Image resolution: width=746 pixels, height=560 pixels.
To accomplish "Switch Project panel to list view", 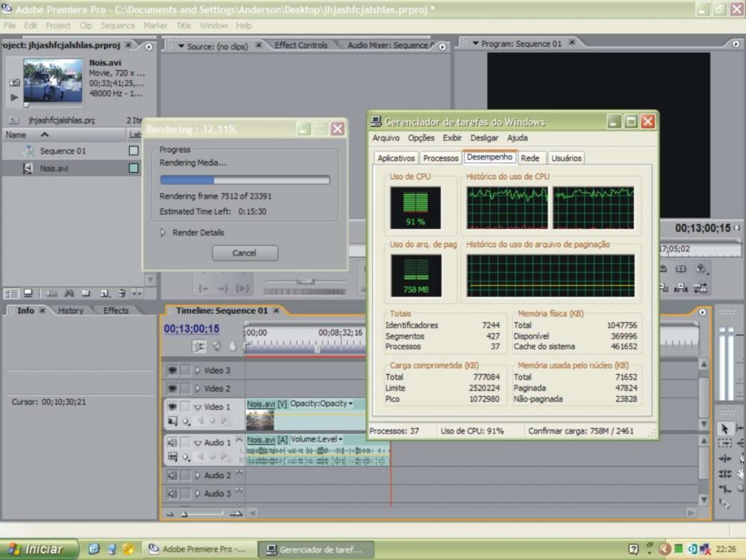I will point(12,294).
